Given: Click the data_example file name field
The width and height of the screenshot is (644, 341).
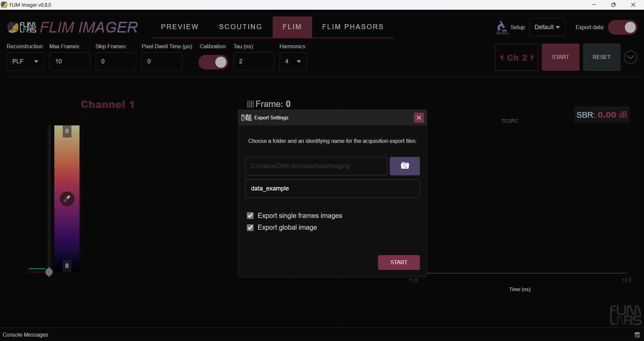Looking at the screenshot, I should point(332,188).
